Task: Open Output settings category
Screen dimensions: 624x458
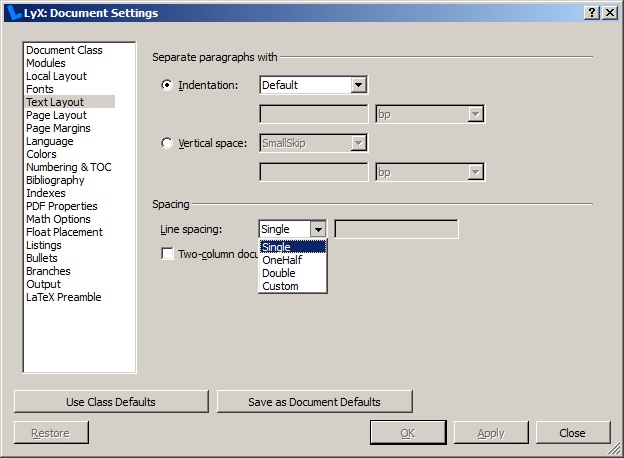Action: coord(43,284)
